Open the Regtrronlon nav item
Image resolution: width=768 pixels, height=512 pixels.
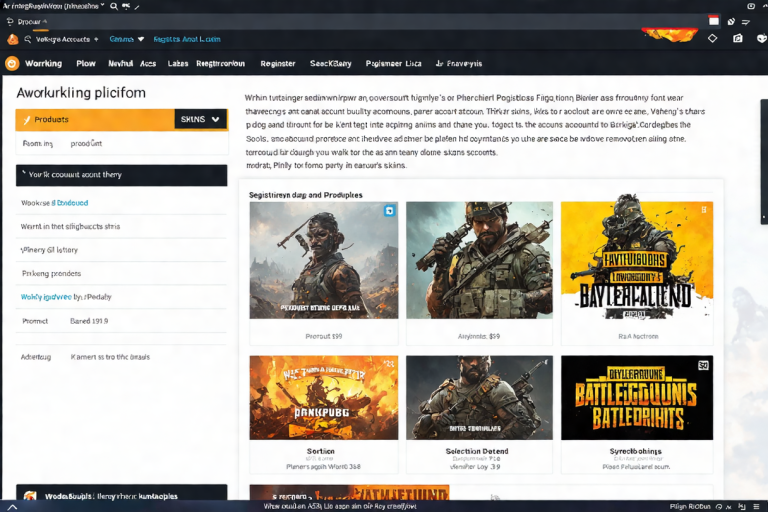point(220,63)
